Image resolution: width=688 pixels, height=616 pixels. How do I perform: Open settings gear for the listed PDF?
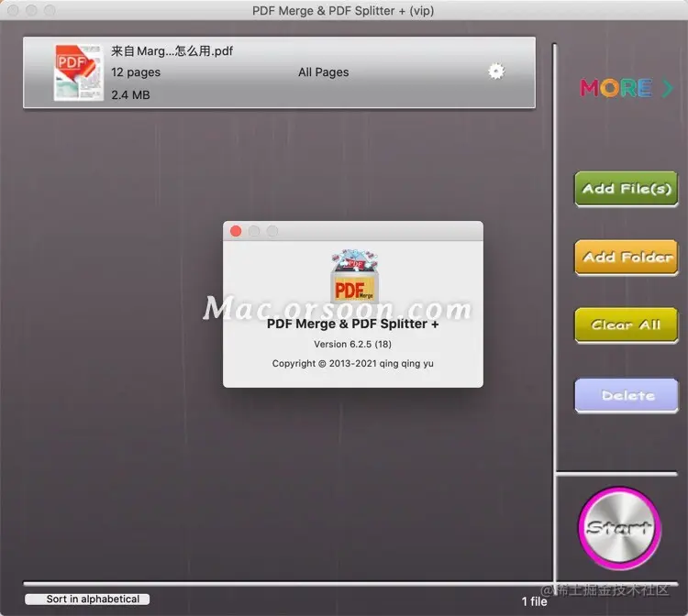tap(496, 71)
